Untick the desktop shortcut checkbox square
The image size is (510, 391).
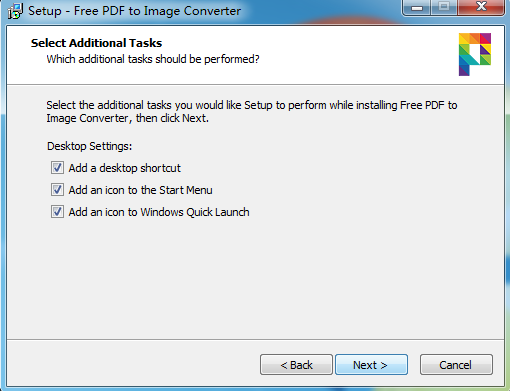(57, 168)
